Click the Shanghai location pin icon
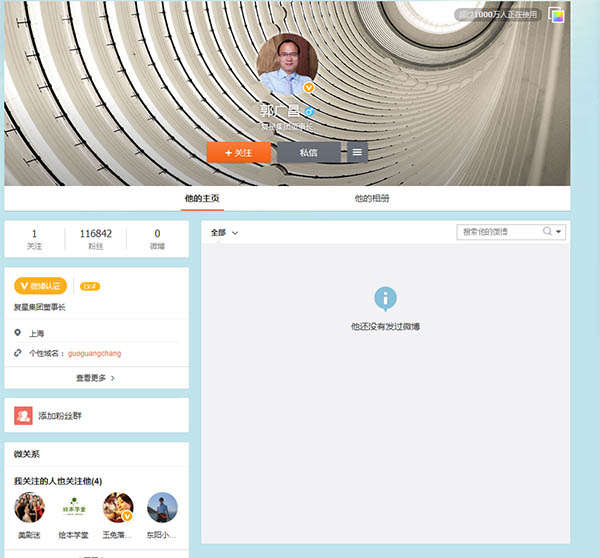Viewport: 600px width, 558px height. click(18, 333)
